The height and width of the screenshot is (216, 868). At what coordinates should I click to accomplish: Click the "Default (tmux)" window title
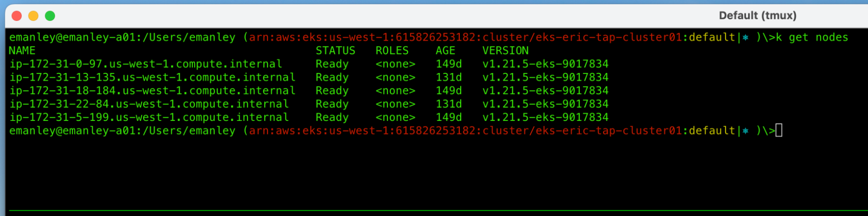(757, 16)
